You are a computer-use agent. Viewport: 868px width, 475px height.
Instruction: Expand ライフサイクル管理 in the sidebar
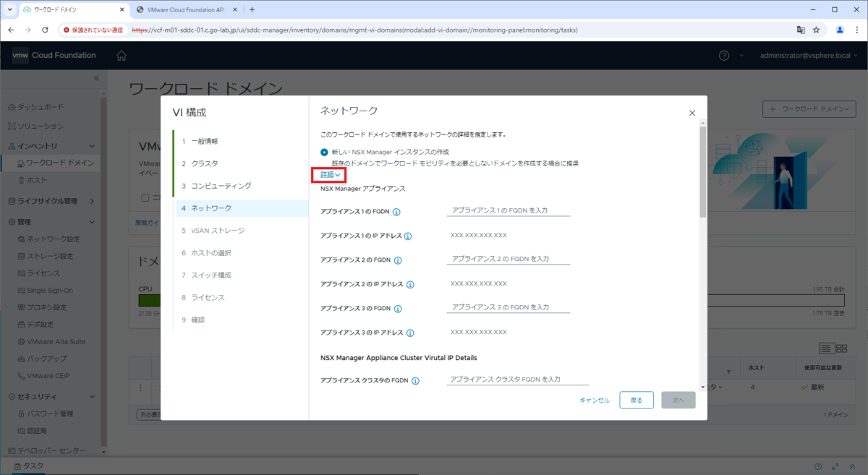(x=92, y=201)
